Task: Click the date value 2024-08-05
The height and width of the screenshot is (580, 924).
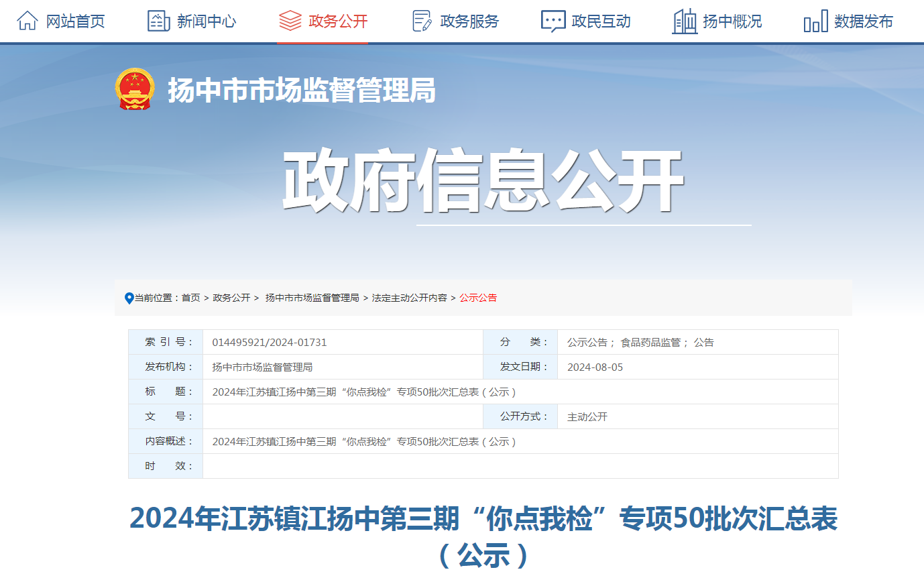Action: pos(595,367)
